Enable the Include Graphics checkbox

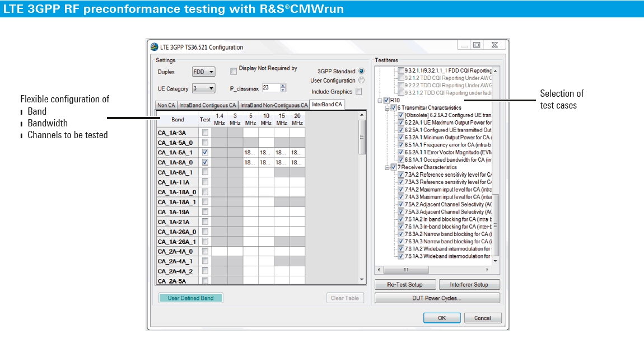pyautogui.click(x=359, y=91)
